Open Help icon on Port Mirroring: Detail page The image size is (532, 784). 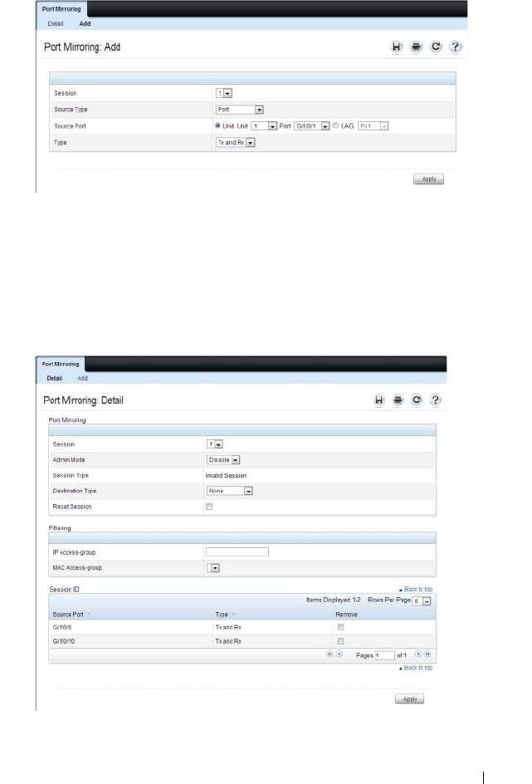tap(436, 399)
